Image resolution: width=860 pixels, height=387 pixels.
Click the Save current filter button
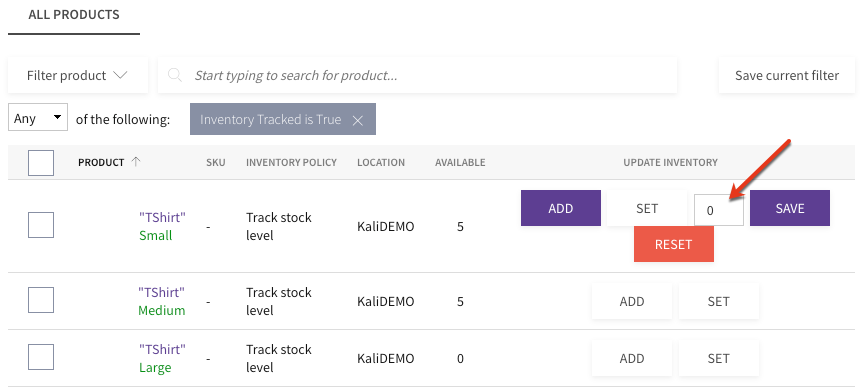coord(787,75)
